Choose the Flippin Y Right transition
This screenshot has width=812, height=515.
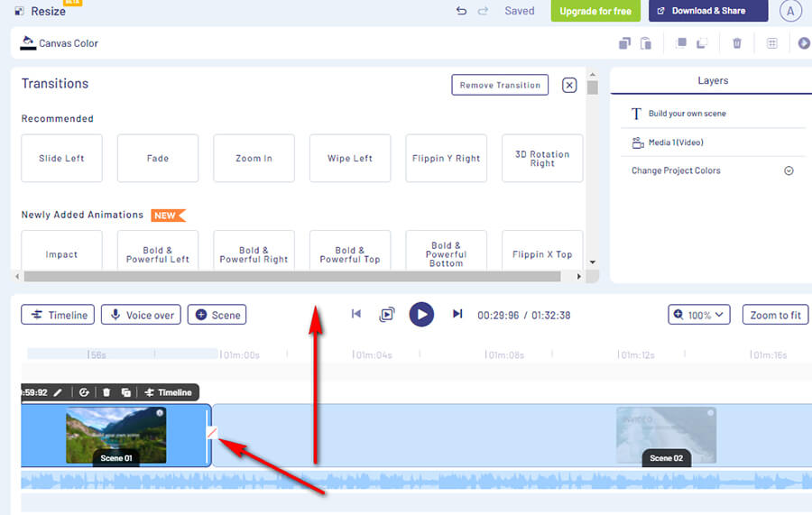pos(446,159)
